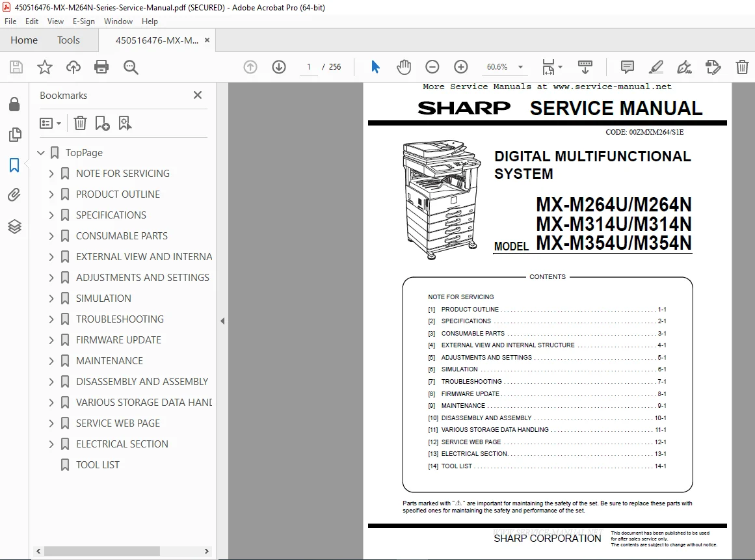Collapse the navigation pane arrow
Viewport: 755px width, 560px height.
click(222, 321)
